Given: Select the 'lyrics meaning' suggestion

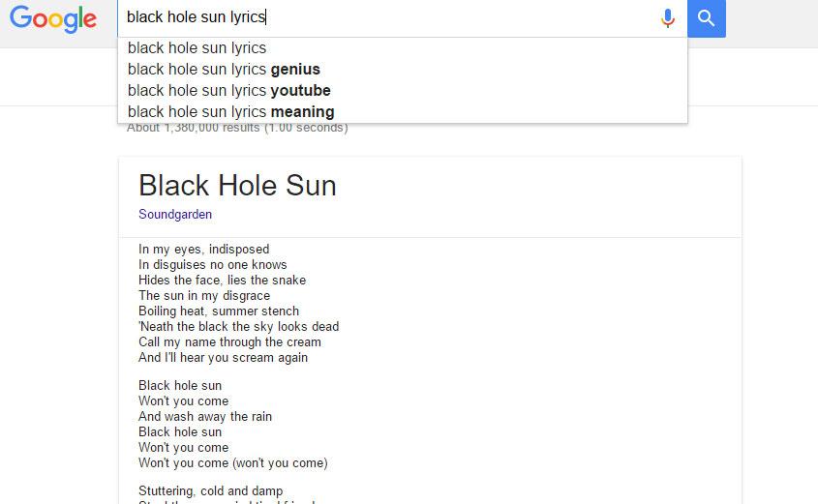Looking at the screenshot, I should (402, 112).
